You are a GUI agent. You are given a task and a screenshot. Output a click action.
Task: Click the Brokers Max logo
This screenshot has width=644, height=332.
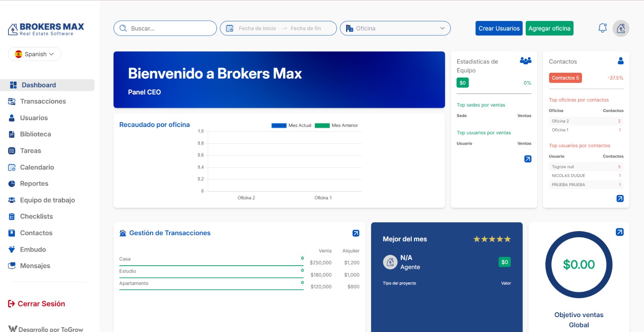point(46,29)
